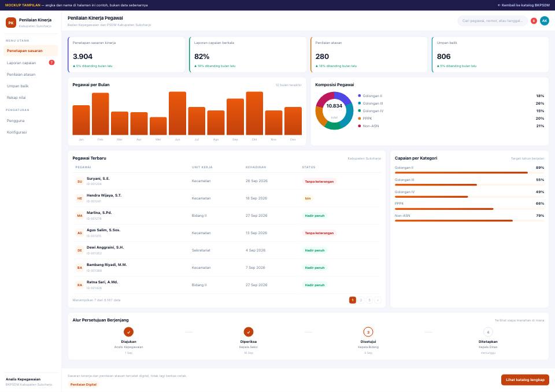This screenshot has width=555, height=392.
Task: Click Ratna Sari's Bidang II cell
Action: point(199,285)
